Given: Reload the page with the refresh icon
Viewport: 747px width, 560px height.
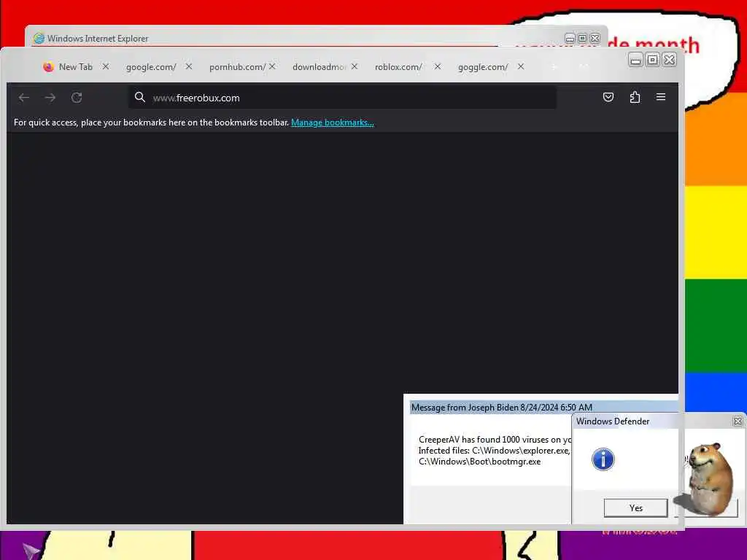Looking at the screenshot, I should click(77, 98).
